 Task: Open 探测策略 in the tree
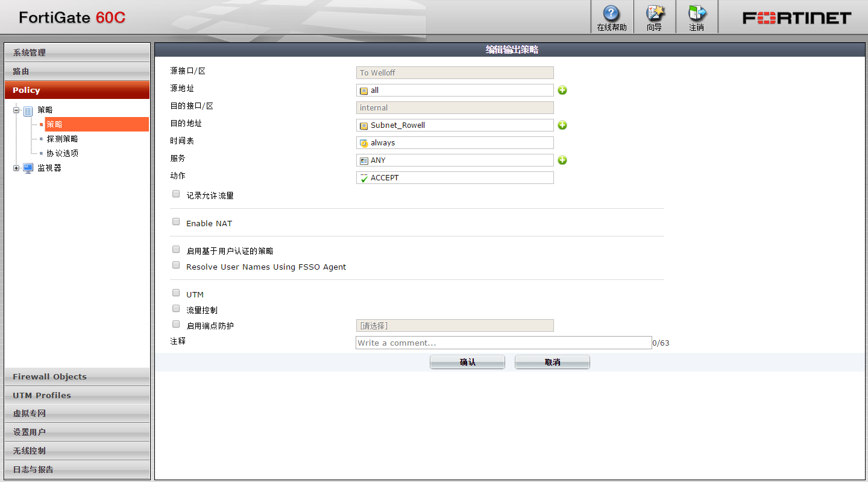coord(63,139)
